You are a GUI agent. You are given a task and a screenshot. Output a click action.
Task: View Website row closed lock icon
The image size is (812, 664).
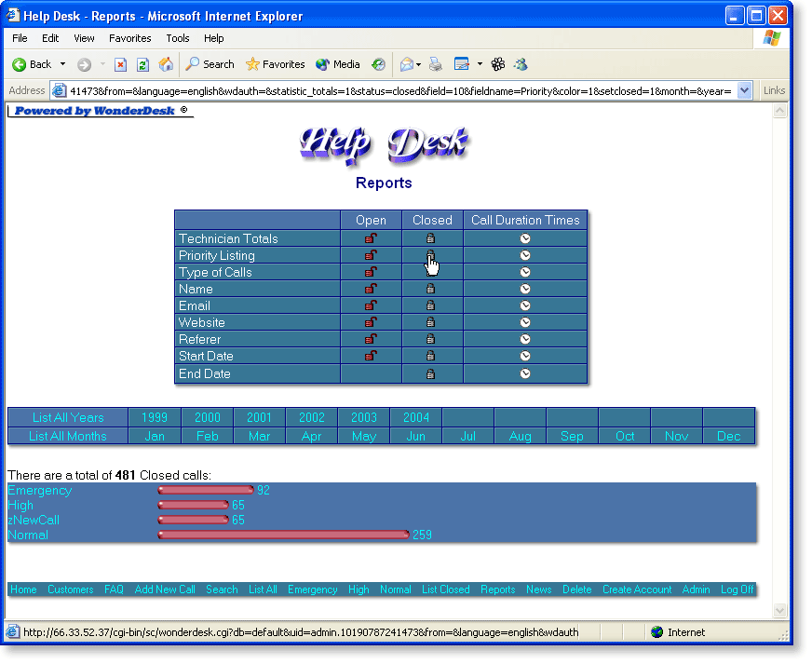pyautogui.click(x=430, y=322)
